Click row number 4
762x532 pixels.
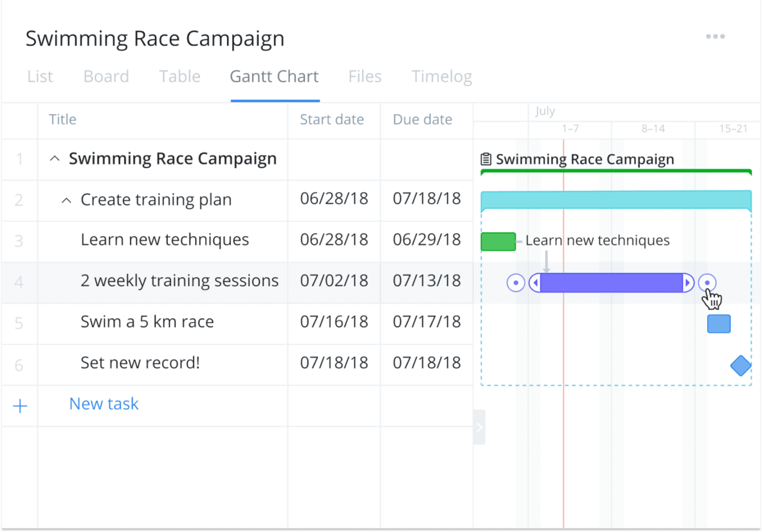click(x=19, y=282)
